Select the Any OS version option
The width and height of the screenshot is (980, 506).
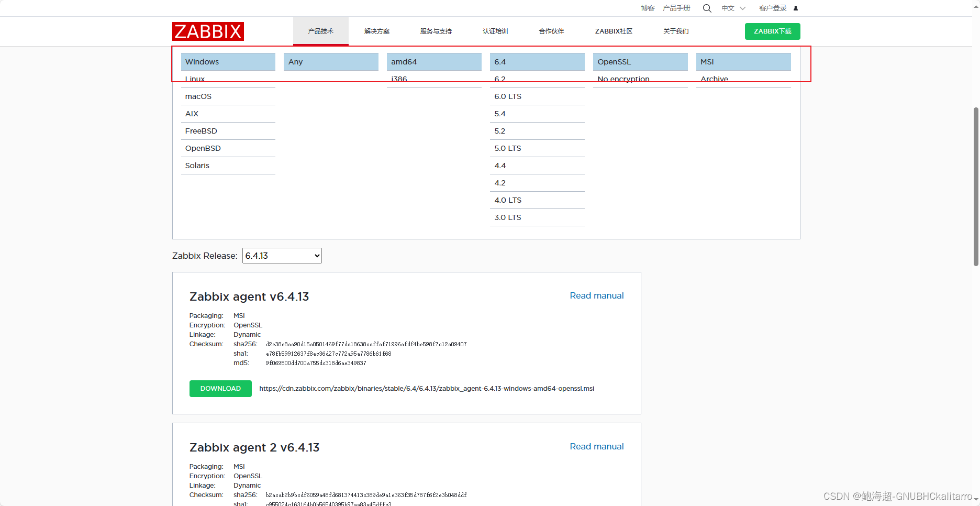tap(331, 62)
